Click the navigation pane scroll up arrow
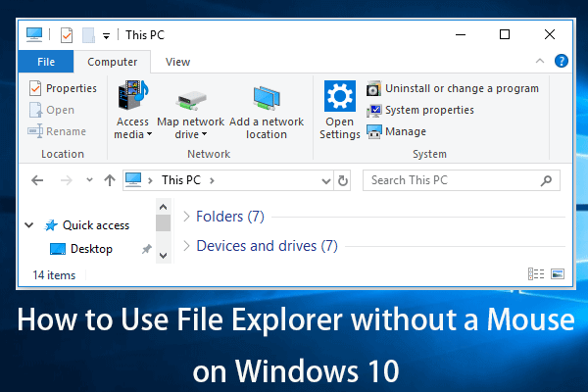Image resolution: width=588 pixels, height=392 pixels. pos(163,207)
